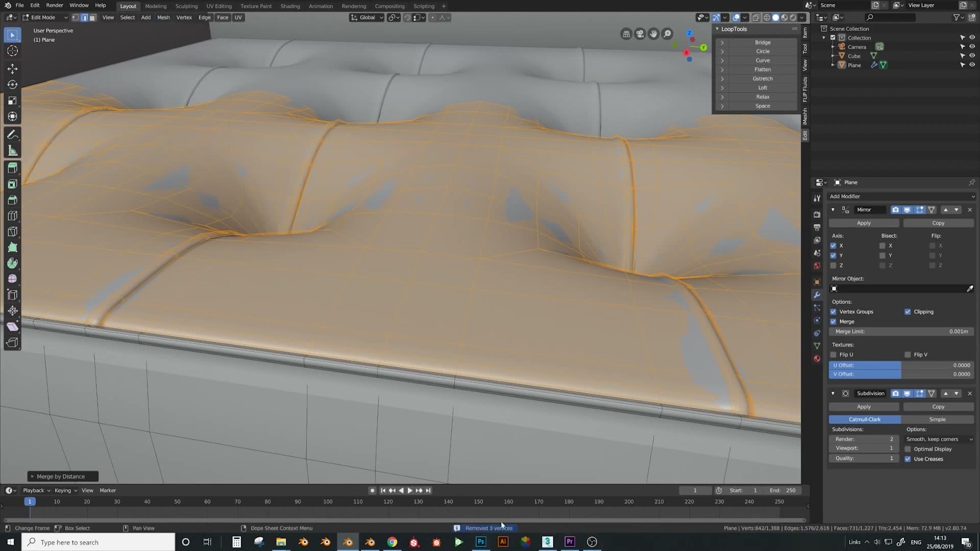Open the Global transform orientation dropdown
Viewport: 980px width, 551px height.
367,17
